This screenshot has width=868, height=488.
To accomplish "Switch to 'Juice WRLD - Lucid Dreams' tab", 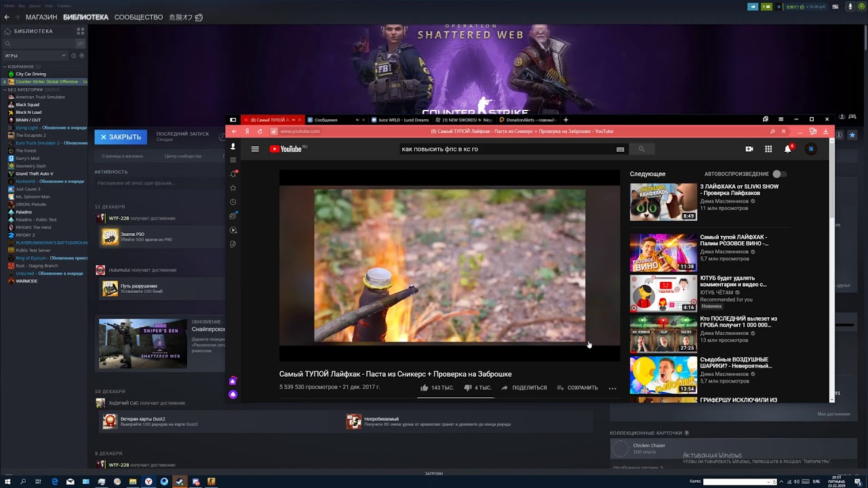I will pyautogui.click(x=400, y=120).
